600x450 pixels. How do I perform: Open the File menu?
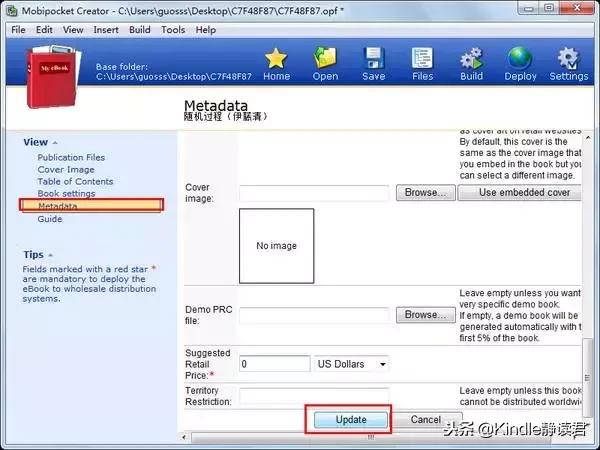pos(18,30)
